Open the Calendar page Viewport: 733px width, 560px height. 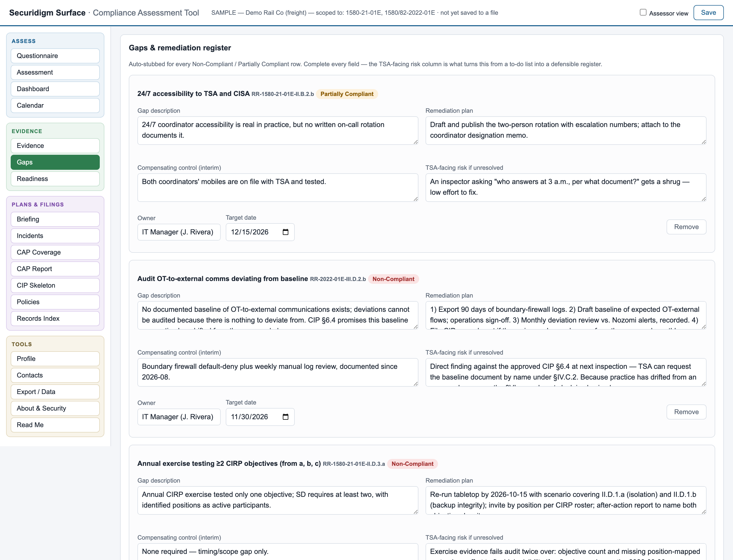[x=55, y=105]
